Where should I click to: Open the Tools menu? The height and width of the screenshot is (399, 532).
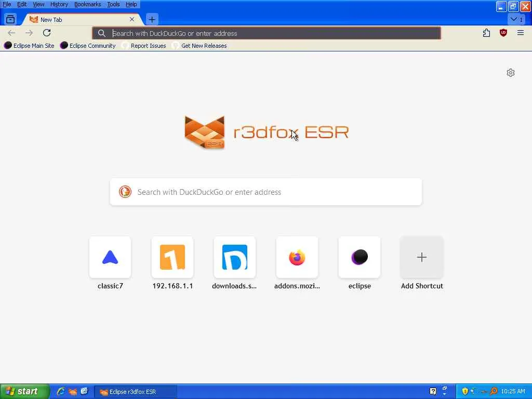113,4
